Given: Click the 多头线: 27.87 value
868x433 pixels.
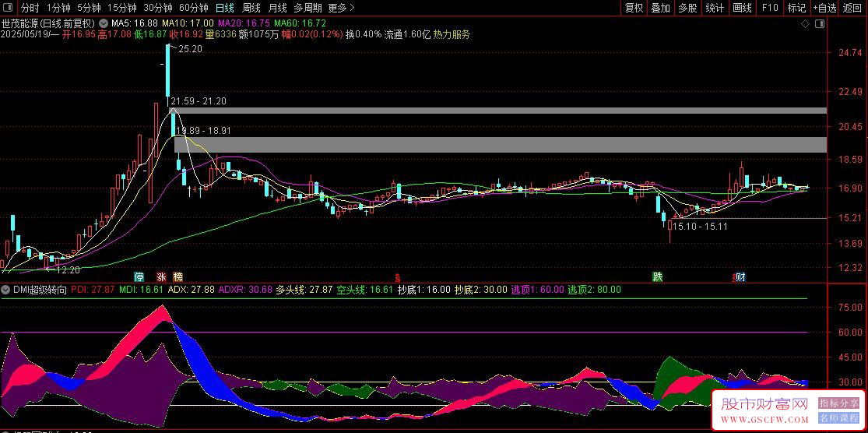Looking at the screenshot, I should point(304,289).
